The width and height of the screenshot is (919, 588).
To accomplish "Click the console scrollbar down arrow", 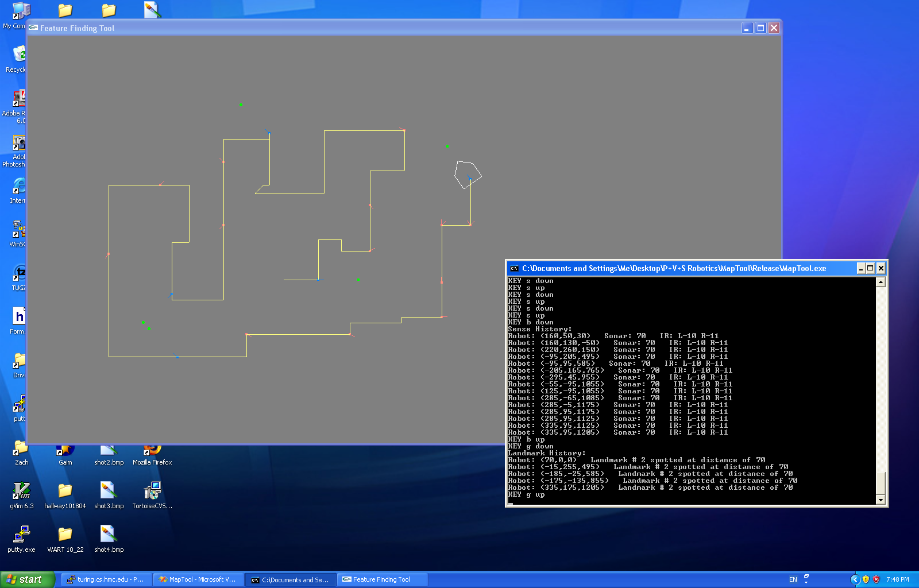I will [x=881, y=500].
